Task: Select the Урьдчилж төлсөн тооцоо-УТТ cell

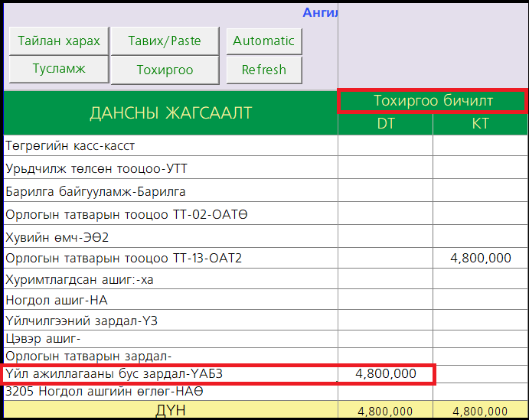Action: [170, 168]
